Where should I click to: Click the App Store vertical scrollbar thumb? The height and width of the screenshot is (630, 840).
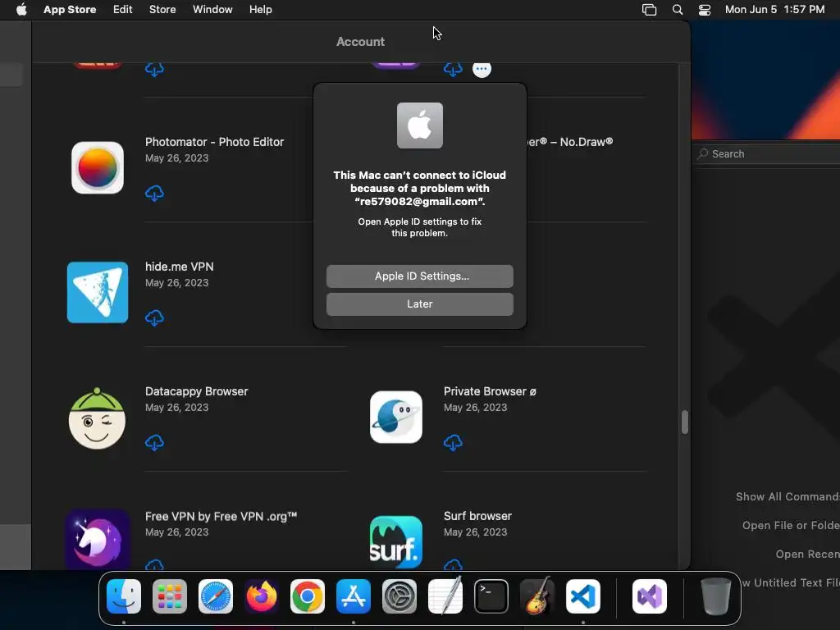pos(685,422)
